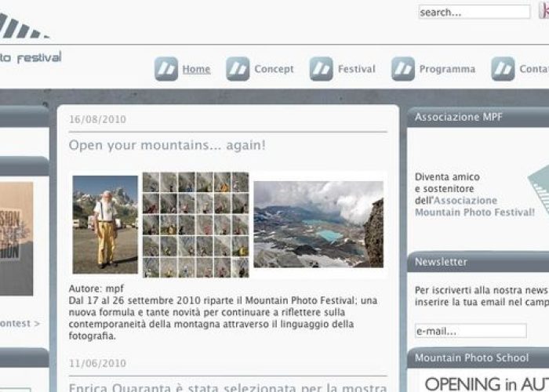This screenshot has height=392, width=549.
Task: Click the teal association logo graphic
Action: pos(539,191)
